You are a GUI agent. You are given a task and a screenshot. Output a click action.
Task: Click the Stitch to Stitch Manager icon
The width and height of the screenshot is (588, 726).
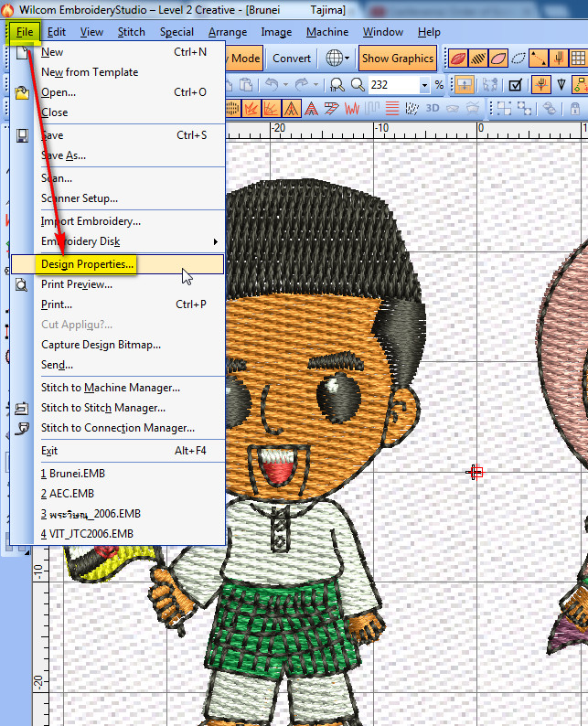(22, 409)
